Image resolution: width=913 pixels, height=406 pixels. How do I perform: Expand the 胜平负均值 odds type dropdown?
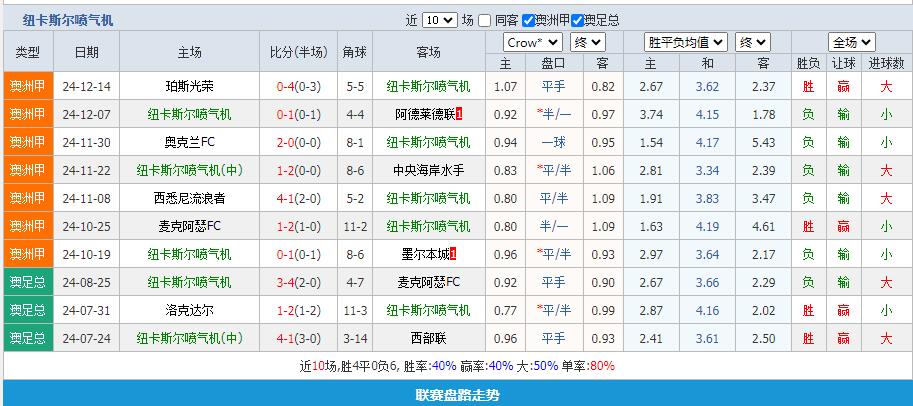click(685, 42)
